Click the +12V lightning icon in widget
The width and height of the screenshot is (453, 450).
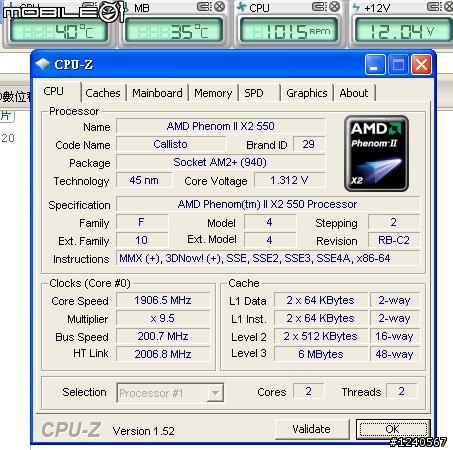356,7
